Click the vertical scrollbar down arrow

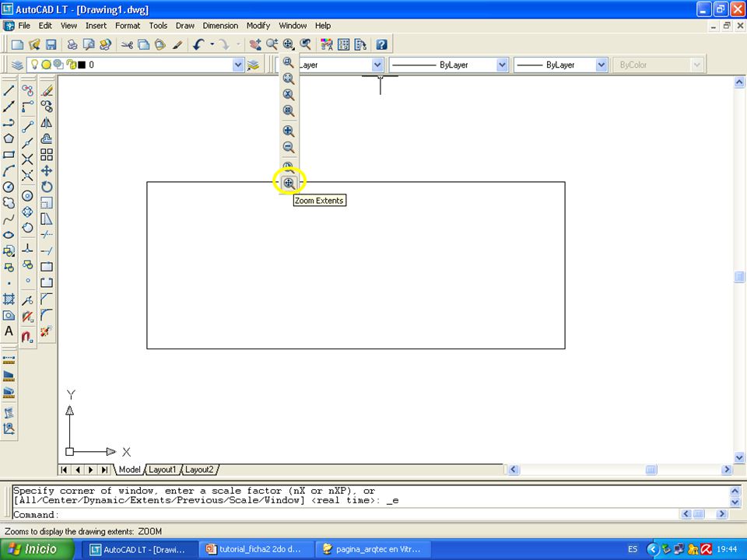point(739,457)
